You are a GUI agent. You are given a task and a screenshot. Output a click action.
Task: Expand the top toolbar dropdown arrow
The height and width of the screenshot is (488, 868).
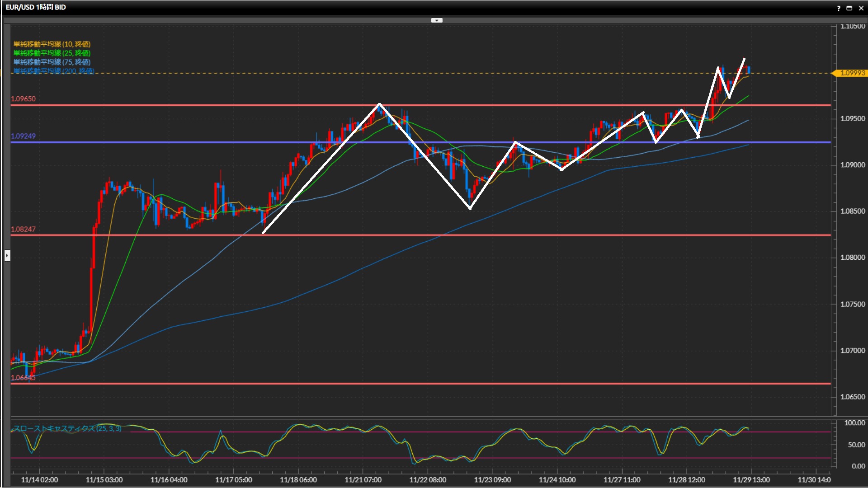click(x=436, y=20)
